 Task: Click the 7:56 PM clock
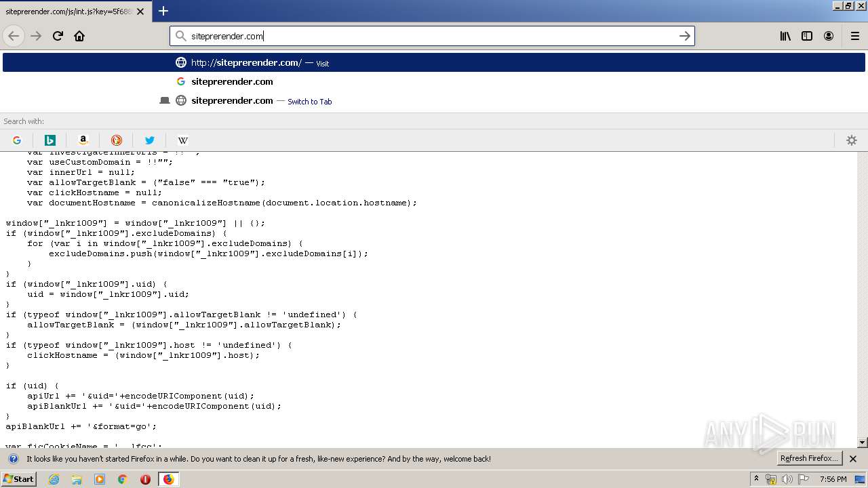point(833,479)
